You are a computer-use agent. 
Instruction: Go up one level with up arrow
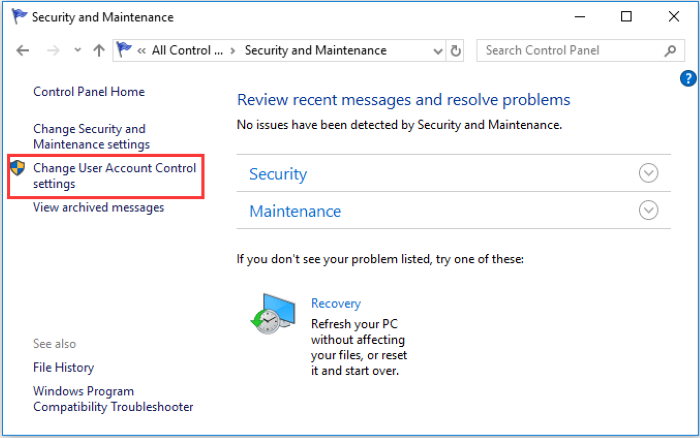tap(99, 50)
